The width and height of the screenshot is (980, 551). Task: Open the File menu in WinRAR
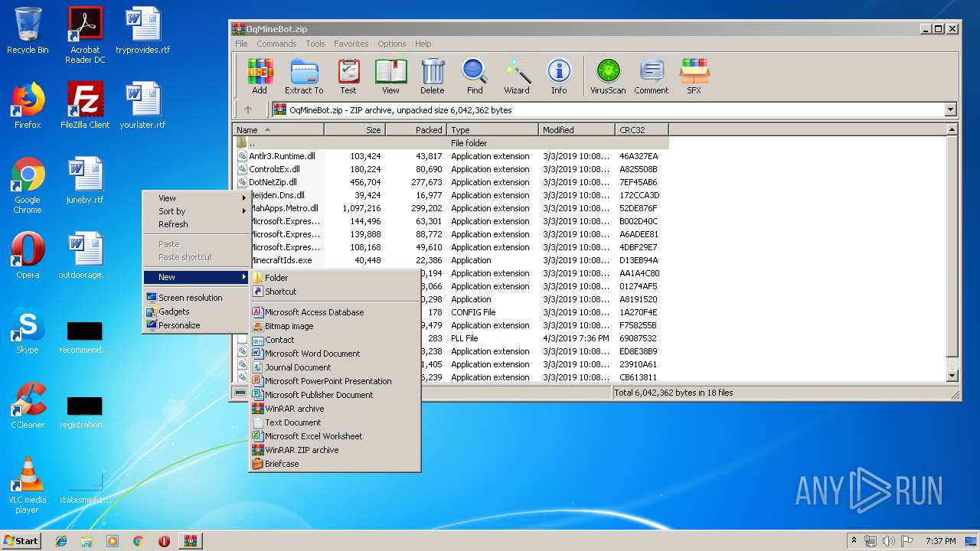point(241,44)
